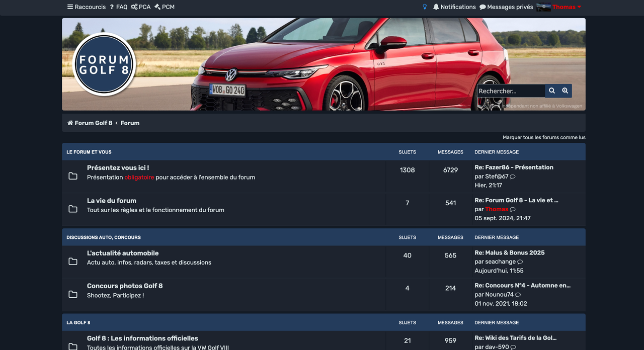Click Shootez, Participez ! description
The width and height of the screenshot is (644, 350).
(115, 296)
